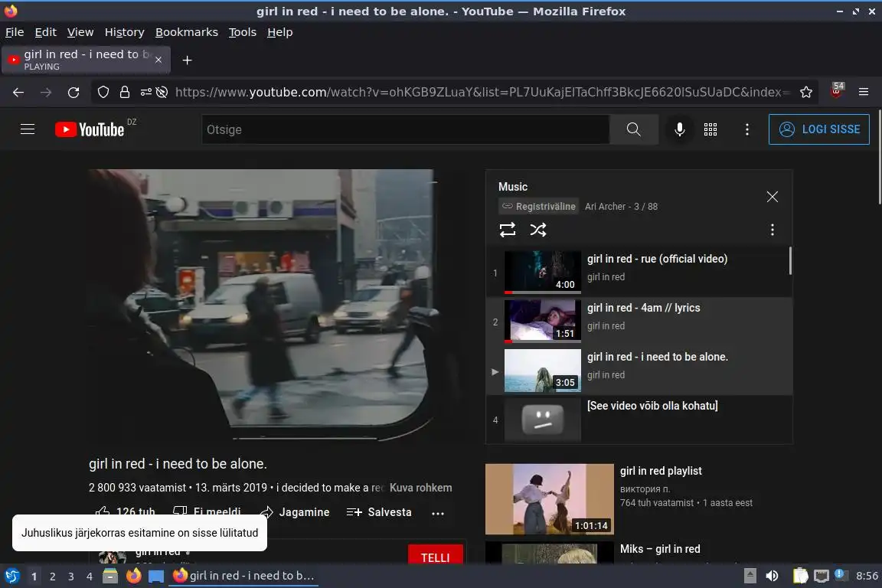
Task: Go back in Firefox
Action: 18,93
